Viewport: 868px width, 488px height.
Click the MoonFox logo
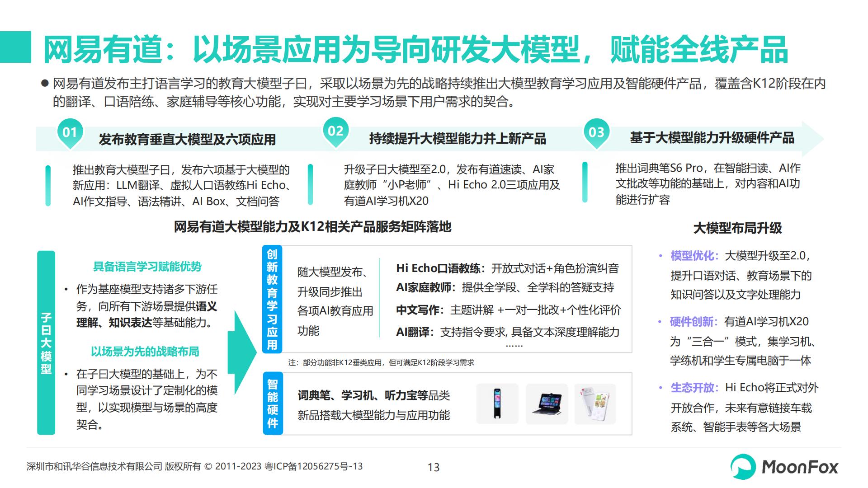click(x=784, y=467)
